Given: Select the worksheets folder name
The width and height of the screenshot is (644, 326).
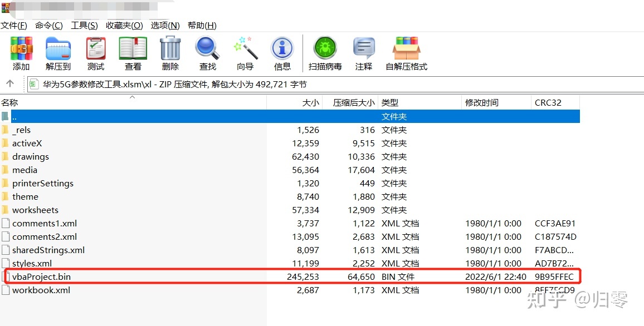Looking at the screenshot, I should pos(35,210).
